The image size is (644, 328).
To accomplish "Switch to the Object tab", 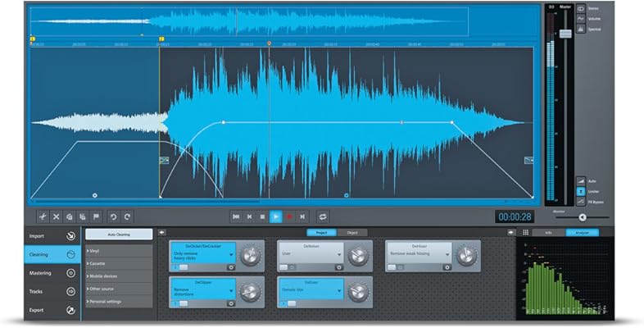I will pyautogui.click(x=351, y=233).
